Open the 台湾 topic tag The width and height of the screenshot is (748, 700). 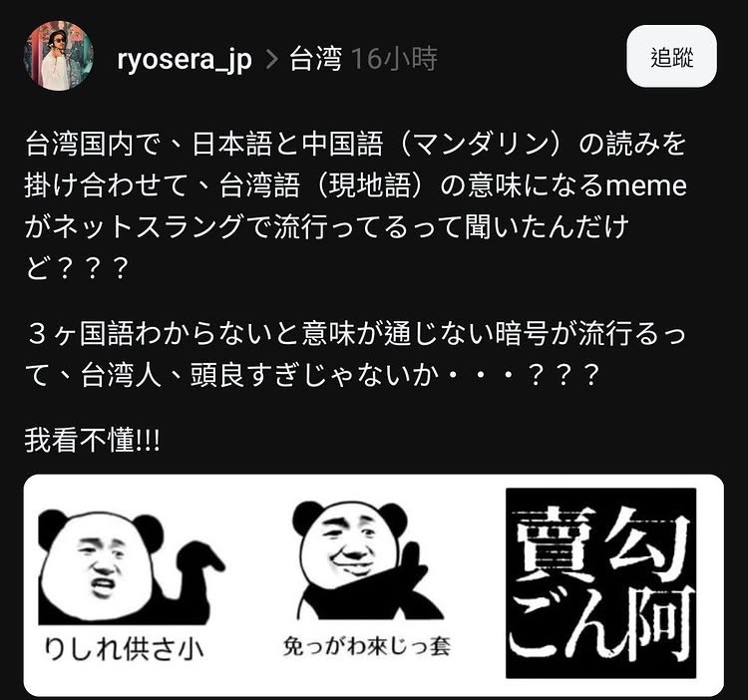(x=316, y=59)
